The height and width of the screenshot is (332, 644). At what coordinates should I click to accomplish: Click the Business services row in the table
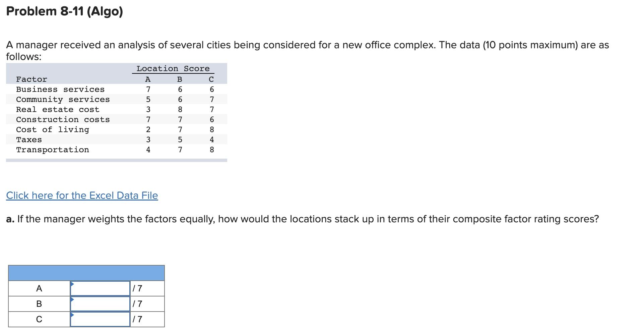click(x=60, y=89)
